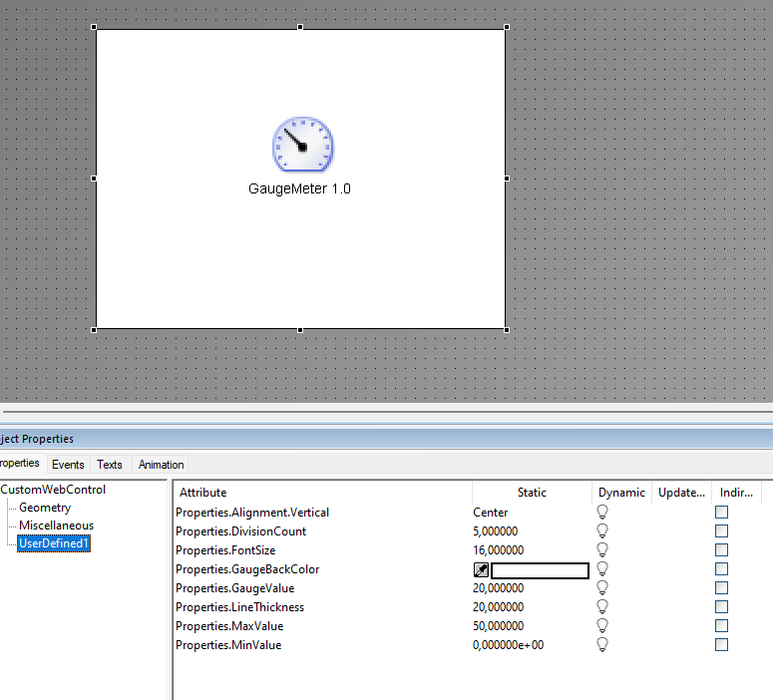The image size is (773, 700).
Task: Select the Miscellaneous tree node
Action: tap(56, 525)
